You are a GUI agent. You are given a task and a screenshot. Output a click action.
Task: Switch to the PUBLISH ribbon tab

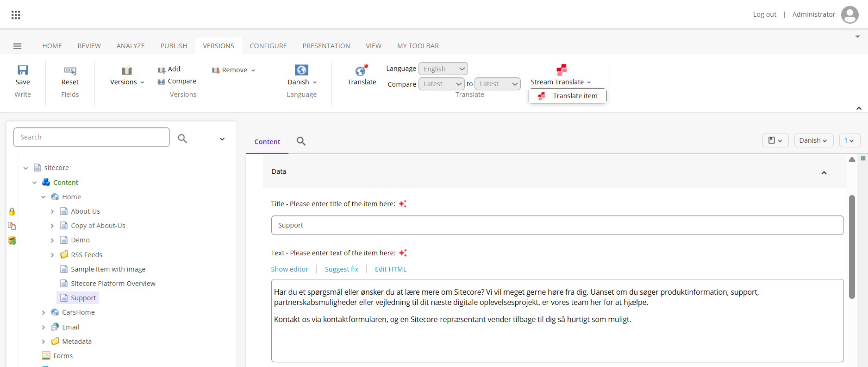pos(174,46)
